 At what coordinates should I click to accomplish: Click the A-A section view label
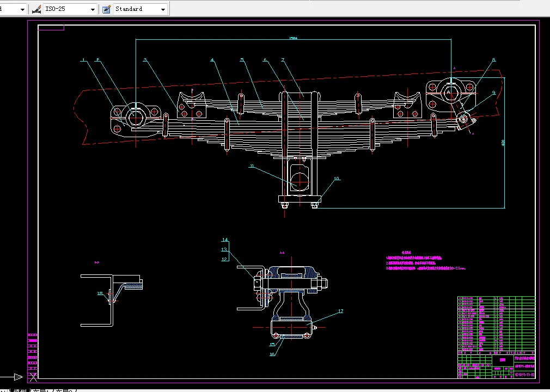pyautogui.click(x=282, y=253)
